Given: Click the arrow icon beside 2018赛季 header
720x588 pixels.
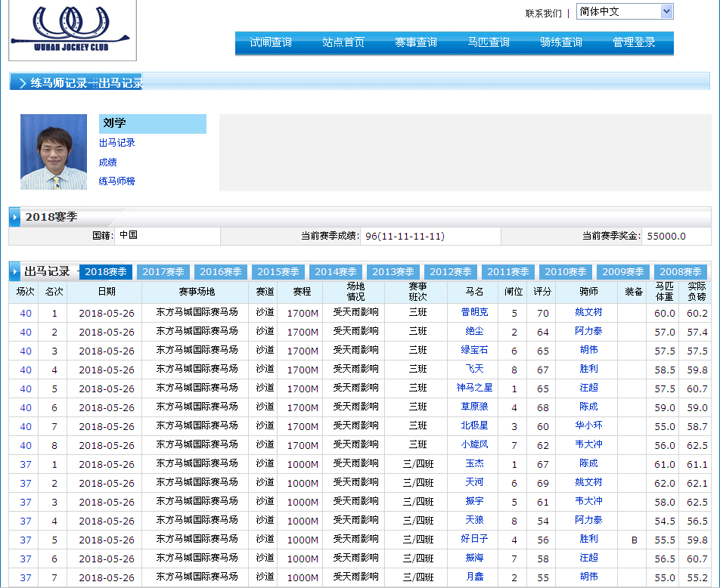Looking at the screenshot, I should tap(15, 218).
